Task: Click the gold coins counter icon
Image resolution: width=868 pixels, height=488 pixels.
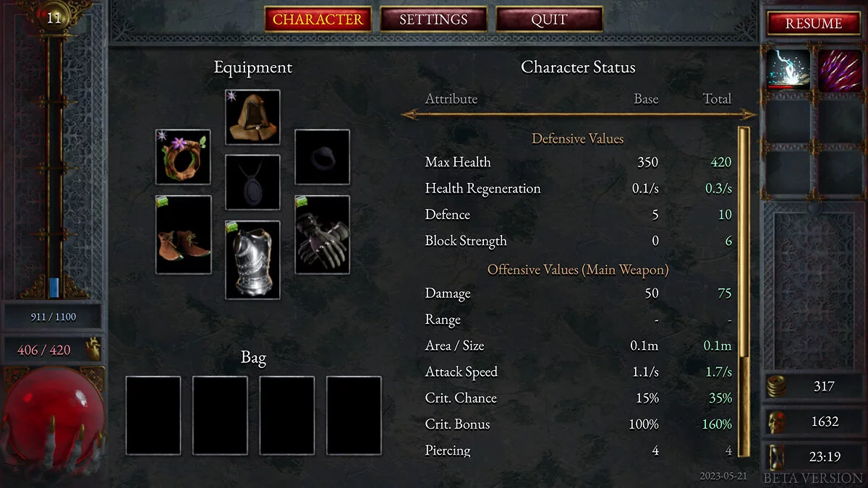Action: 776,386
